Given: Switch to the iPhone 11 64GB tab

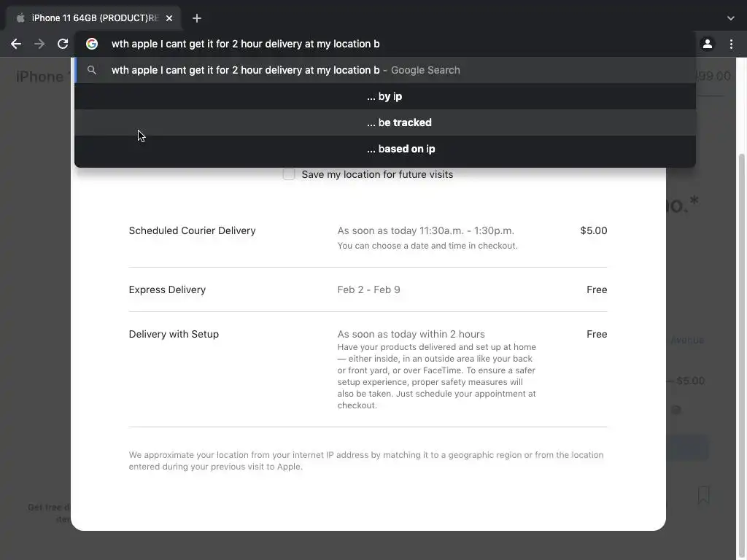Looking at the screenshot, I should pyautogui.click(x=88, y=18).
